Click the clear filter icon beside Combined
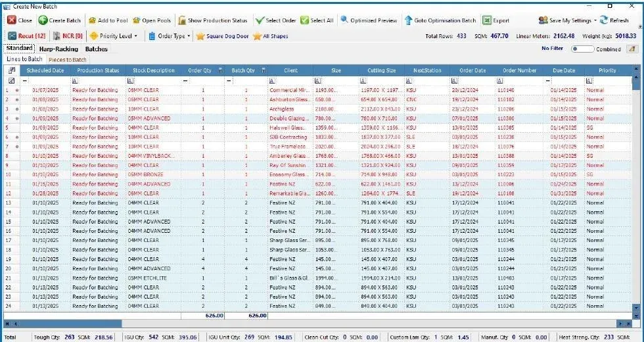644x342 pixels. [x=632, y=49]
